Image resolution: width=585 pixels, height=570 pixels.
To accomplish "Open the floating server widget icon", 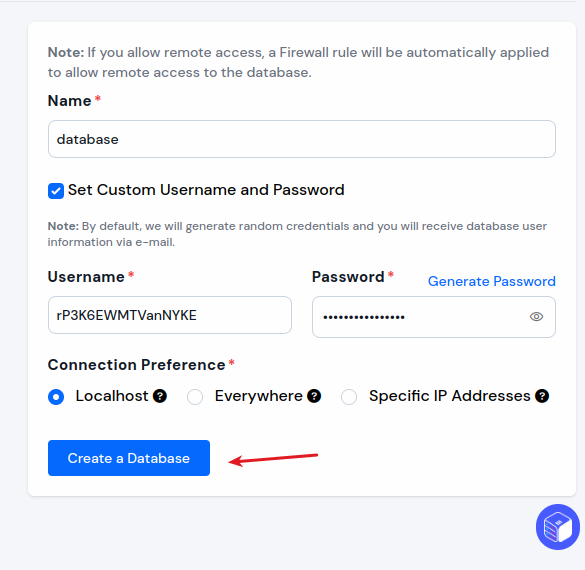I will (x=558, y=527).
